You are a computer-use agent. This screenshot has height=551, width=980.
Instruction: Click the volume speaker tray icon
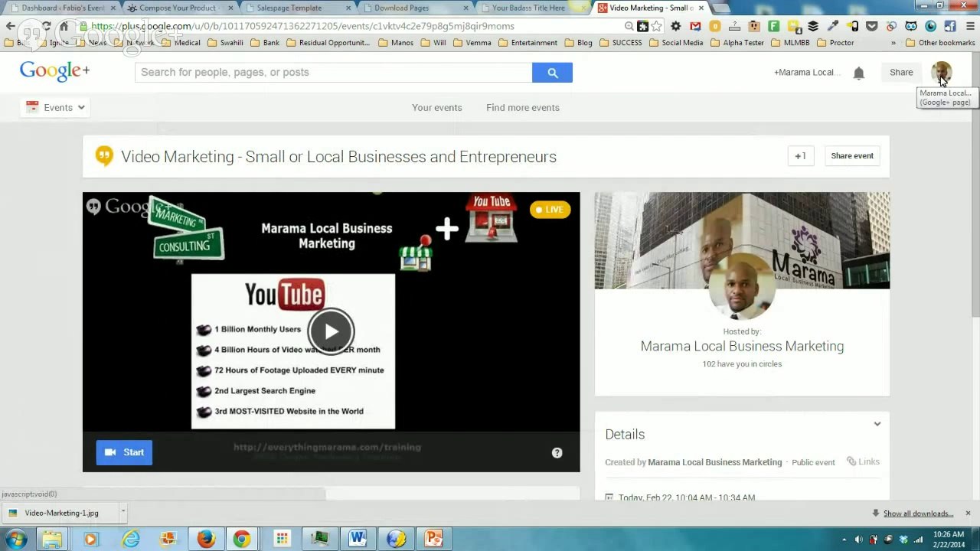pyautogui.click(x=859, y=539)
